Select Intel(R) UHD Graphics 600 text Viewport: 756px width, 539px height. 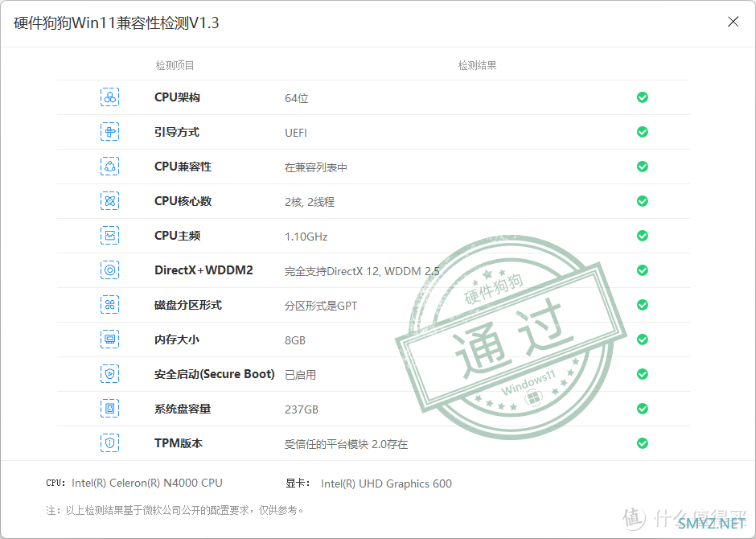(x=386, y=483)
